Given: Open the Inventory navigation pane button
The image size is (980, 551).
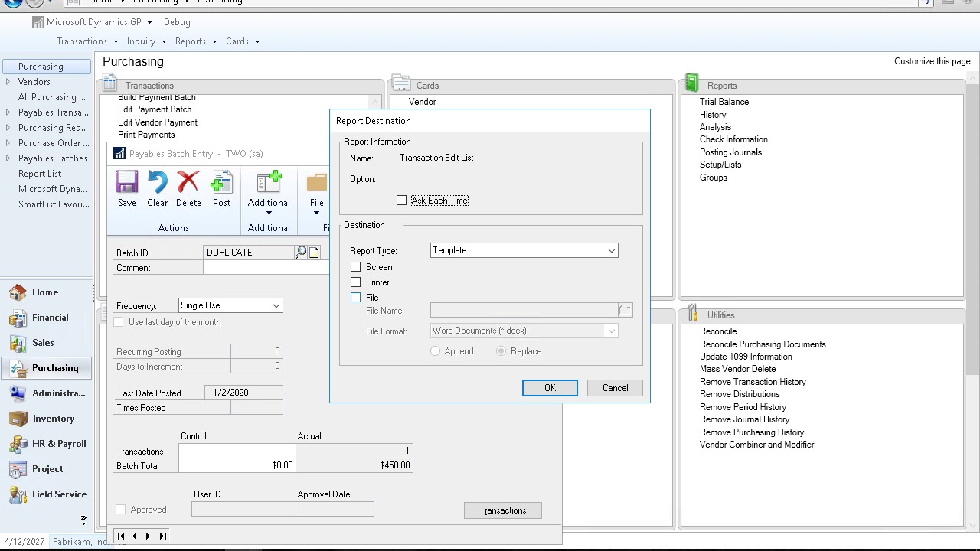Looking at the screenshot, I should 46,419.
